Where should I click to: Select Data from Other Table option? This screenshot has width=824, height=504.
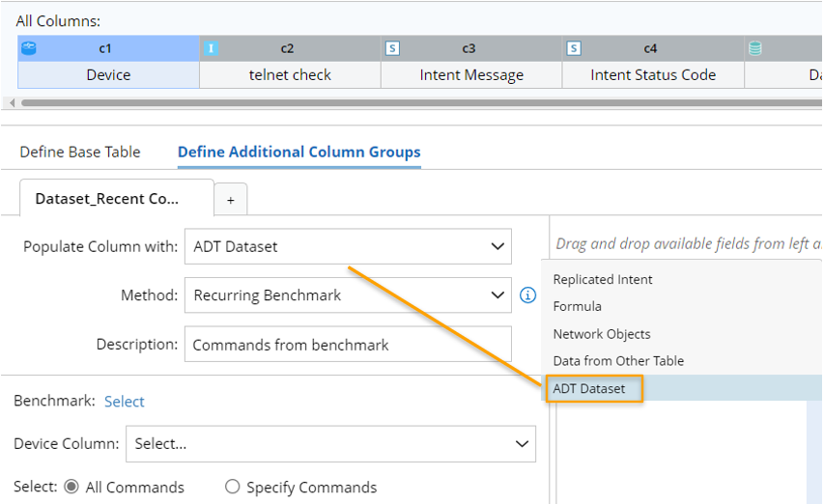coord(618,360)
